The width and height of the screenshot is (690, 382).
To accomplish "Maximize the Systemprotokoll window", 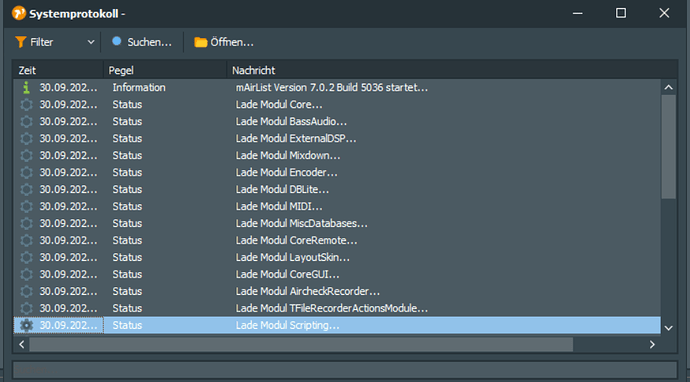I will coord(621,13).
